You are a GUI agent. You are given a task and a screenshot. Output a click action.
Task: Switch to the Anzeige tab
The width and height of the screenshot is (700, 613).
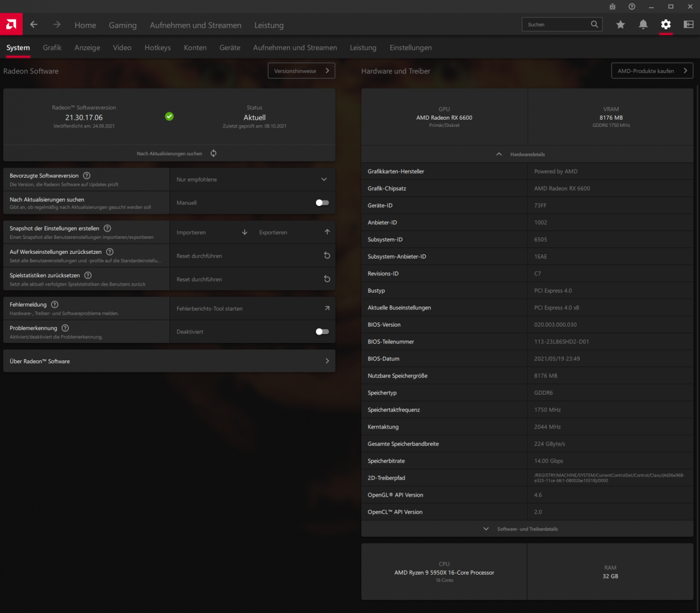coord(87,47)
